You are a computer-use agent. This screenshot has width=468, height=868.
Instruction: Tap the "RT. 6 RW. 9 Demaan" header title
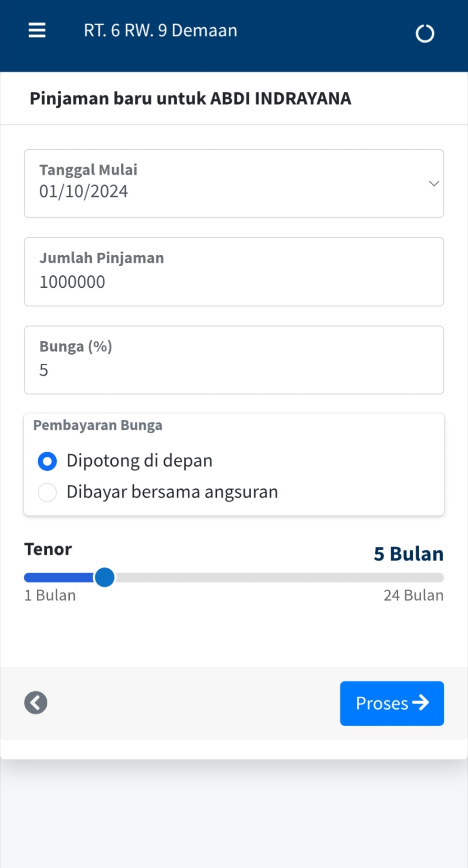click(x=160, y=31)
